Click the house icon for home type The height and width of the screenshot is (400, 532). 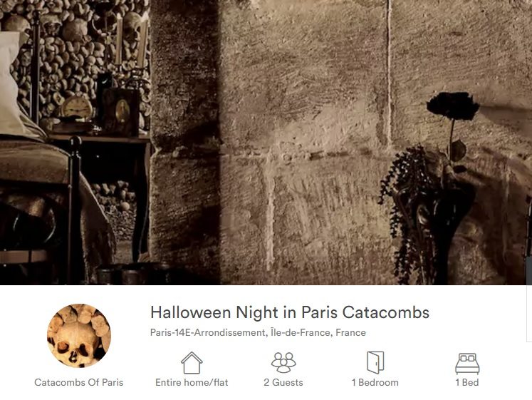192,363
